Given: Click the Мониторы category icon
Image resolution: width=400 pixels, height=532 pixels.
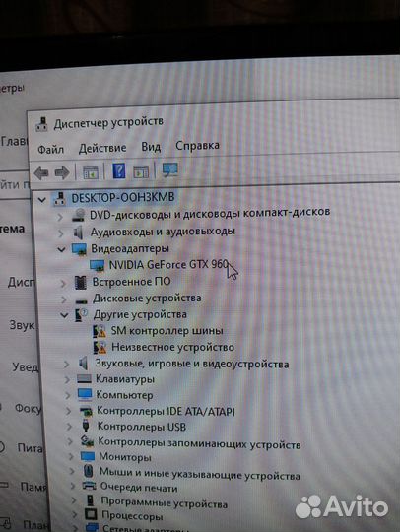Looking at the screenshot, I should click(88, 456).
